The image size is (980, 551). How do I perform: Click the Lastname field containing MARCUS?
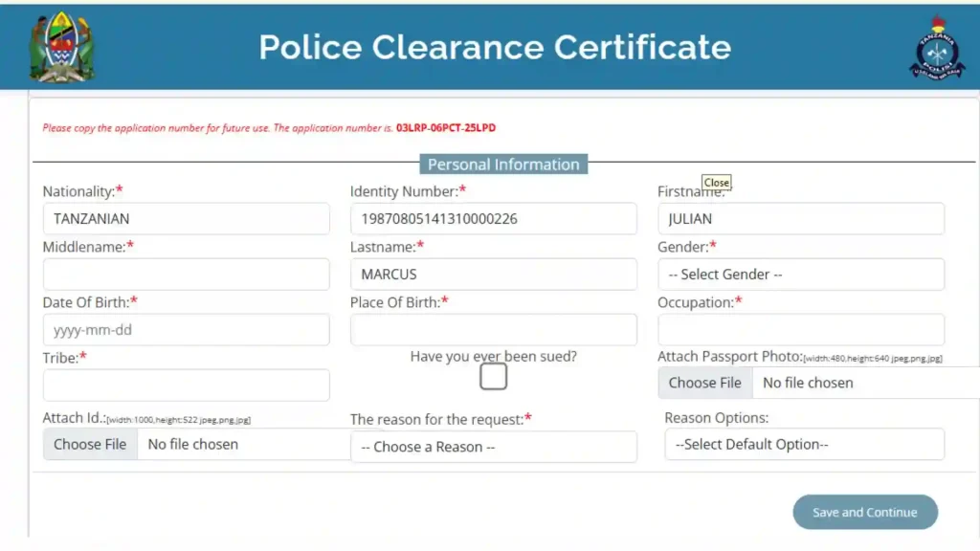tap(493, 275)
